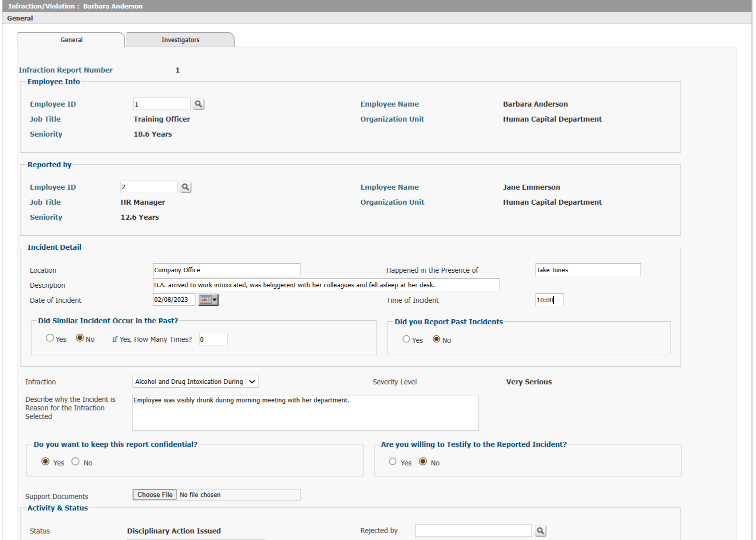Click the 'Activity & Status' section heading

pyautogui.click(x=57, y=508)
